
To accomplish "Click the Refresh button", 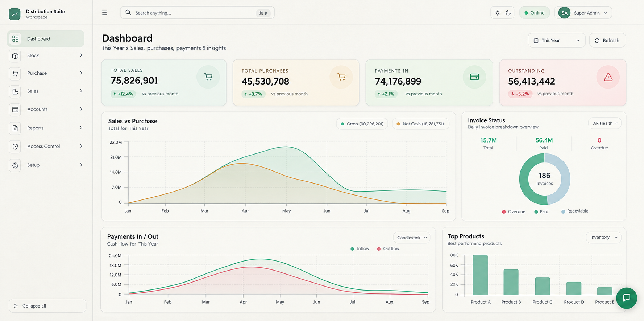I will tap(607, 40).
